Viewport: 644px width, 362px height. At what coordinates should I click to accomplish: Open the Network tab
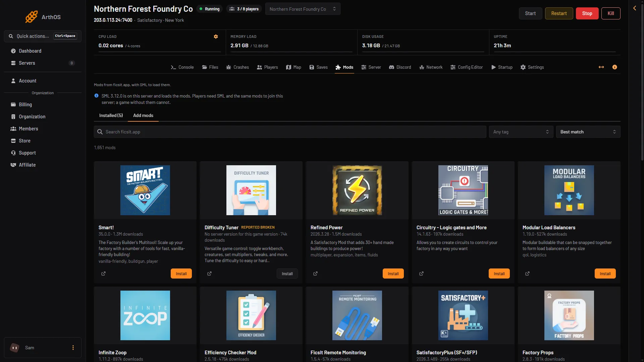431,67
